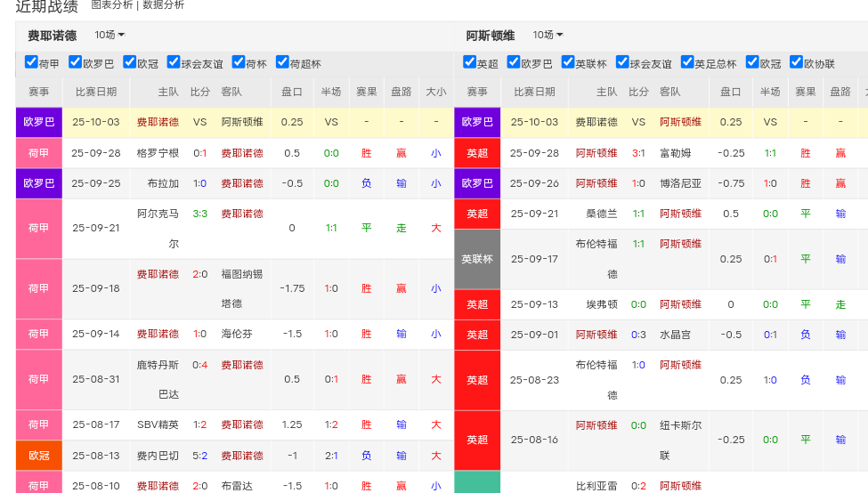Toggle the 欧协联 checkbox
868x493 pixels.
(x=796, y=62)
